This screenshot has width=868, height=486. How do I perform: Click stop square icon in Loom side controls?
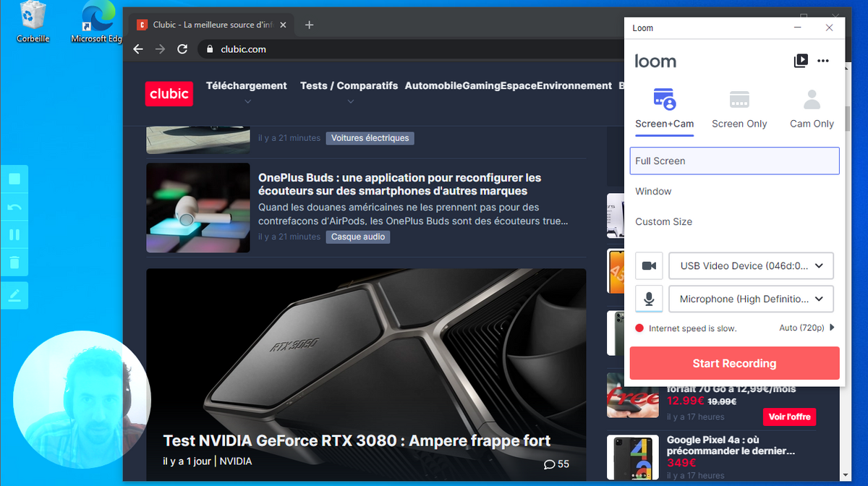click(x=14, y=179)
